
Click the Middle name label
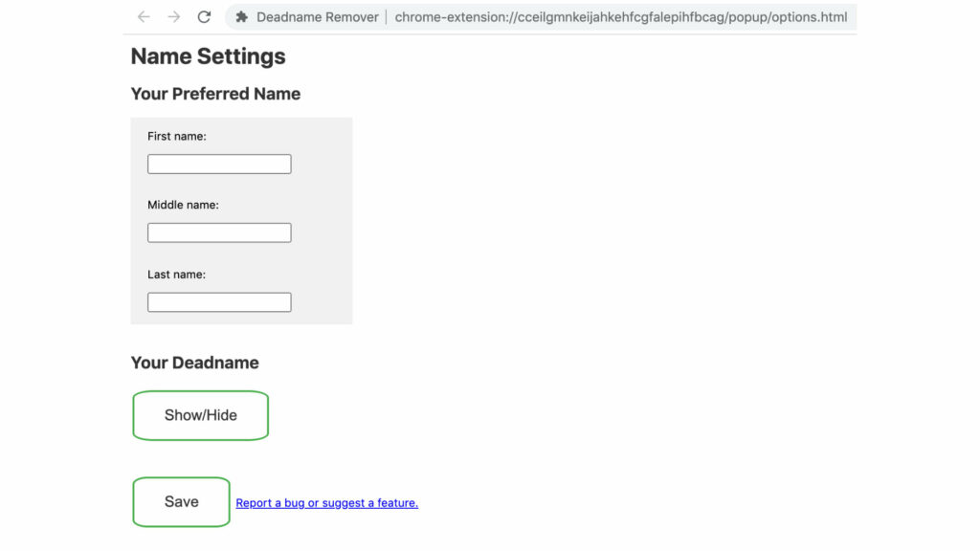point(183,206)
